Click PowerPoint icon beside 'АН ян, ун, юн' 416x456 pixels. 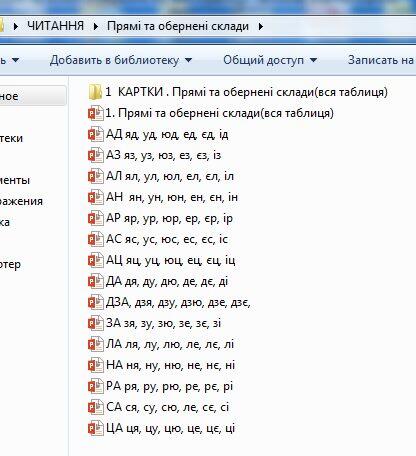tap(96, 197)
